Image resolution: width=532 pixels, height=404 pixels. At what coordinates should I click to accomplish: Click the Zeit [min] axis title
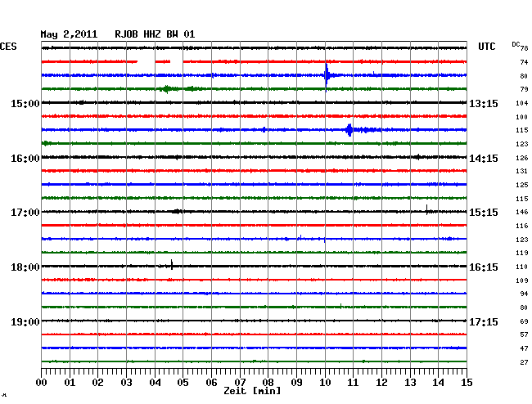pyautogui.click(x=252, y=391)
